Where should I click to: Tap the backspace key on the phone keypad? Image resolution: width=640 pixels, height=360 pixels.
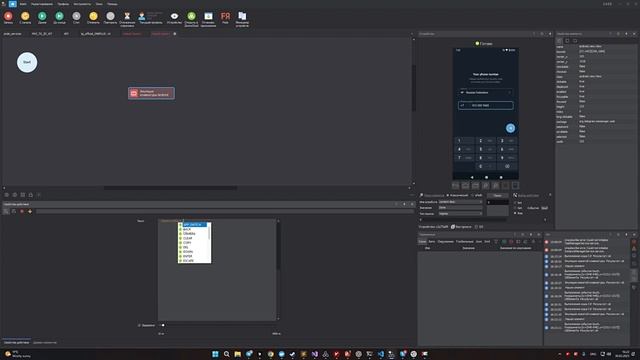[507, 166]
